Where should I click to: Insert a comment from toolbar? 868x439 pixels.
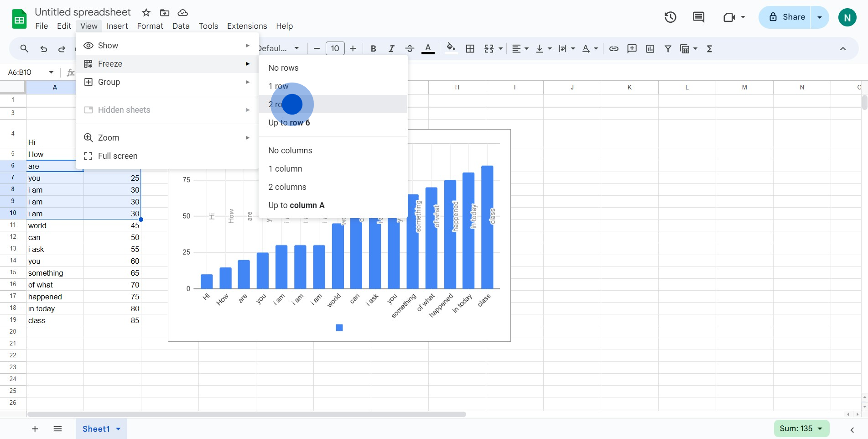point(632,49)
